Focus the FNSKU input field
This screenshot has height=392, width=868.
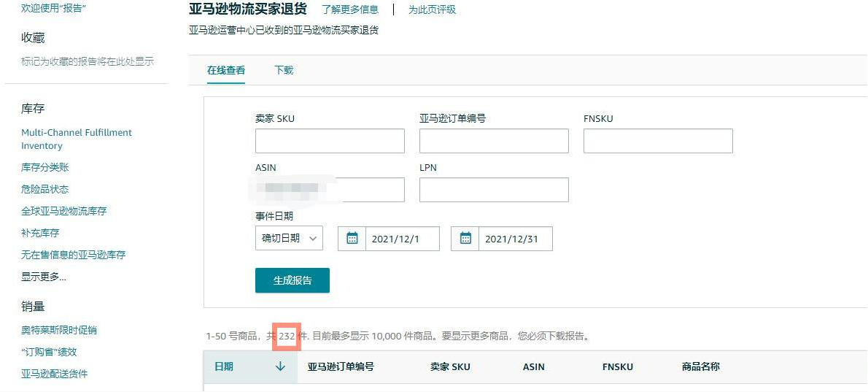click(658, 141)
